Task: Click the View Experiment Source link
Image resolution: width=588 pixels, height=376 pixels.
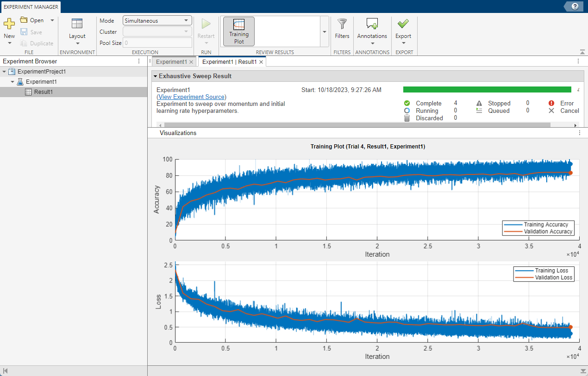Action: pos(192,97)
